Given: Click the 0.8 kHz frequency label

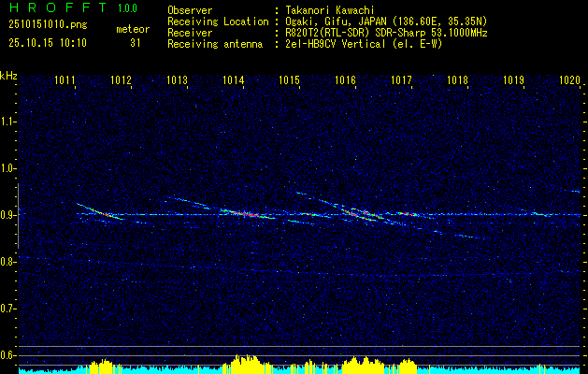Looking at the screenshot, I should pos(7,262).
